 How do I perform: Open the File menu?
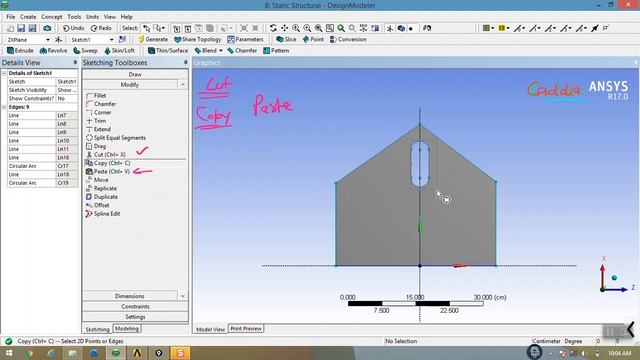pos(11,17)
